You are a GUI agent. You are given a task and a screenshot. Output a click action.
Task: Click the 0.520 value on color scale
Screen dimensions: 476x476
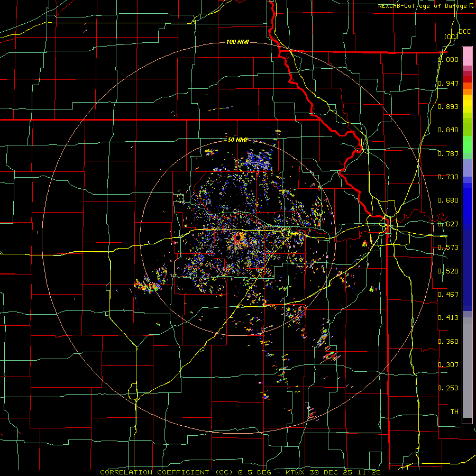[448, 271]
